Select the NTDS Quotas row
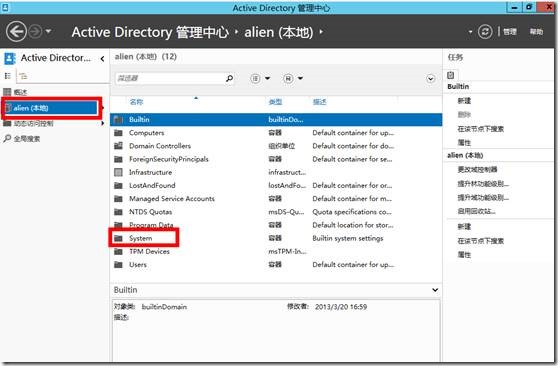Image resolution: width=558 pixels, height=366 pixels. click(x=276, y=212)
